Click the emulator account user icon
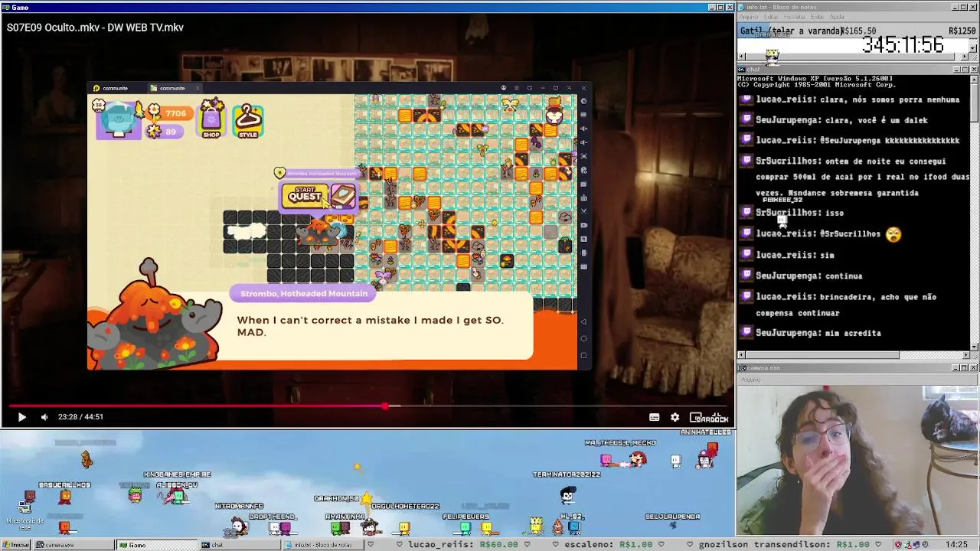The width and height of the screenshot is (980, 551). tap(503, 88)
